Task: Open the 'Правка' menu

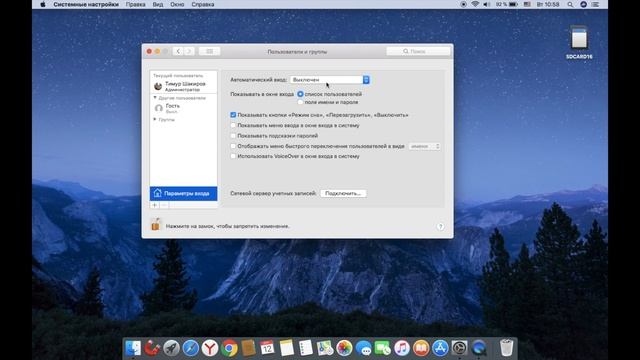Action: tap(136, 4)
